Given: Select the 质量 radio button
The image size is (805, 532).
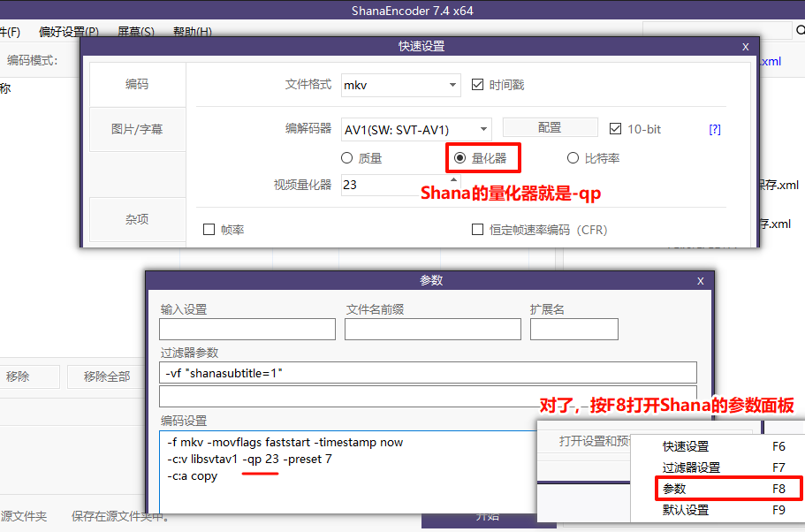Looking at the screenshot, I should (x=346, y=157).
